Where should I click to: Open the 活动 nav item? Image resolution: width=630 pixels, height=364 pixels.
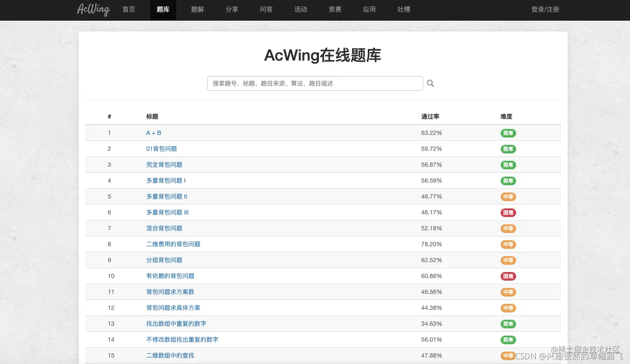coord(301,9)
